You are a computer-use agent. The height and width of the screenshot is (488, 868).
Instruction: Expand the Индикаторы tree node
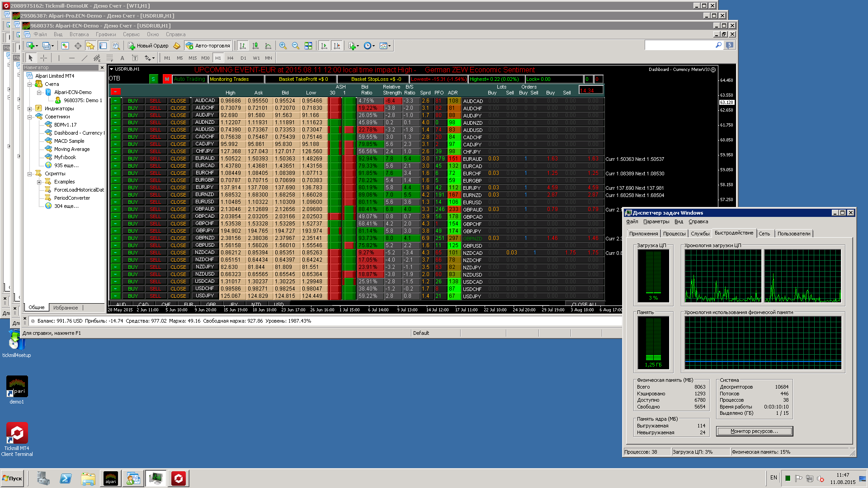click(x=30, y=108)
